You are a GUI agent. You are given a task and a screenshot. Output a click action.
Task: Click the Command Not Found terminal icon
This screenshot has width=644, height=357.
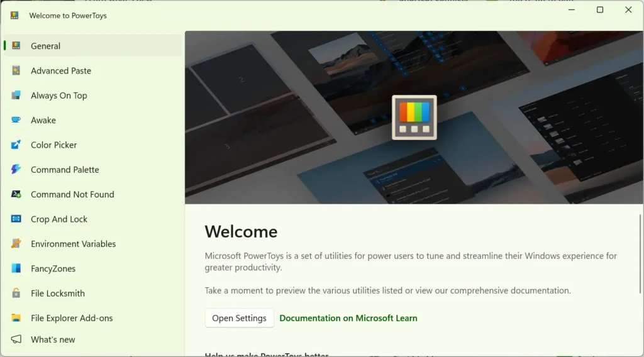pyautogui.click(x=16, y=194)
